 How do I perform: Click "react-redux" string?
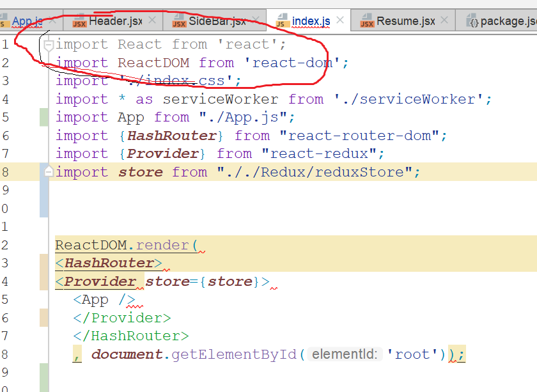click(319, 154)
